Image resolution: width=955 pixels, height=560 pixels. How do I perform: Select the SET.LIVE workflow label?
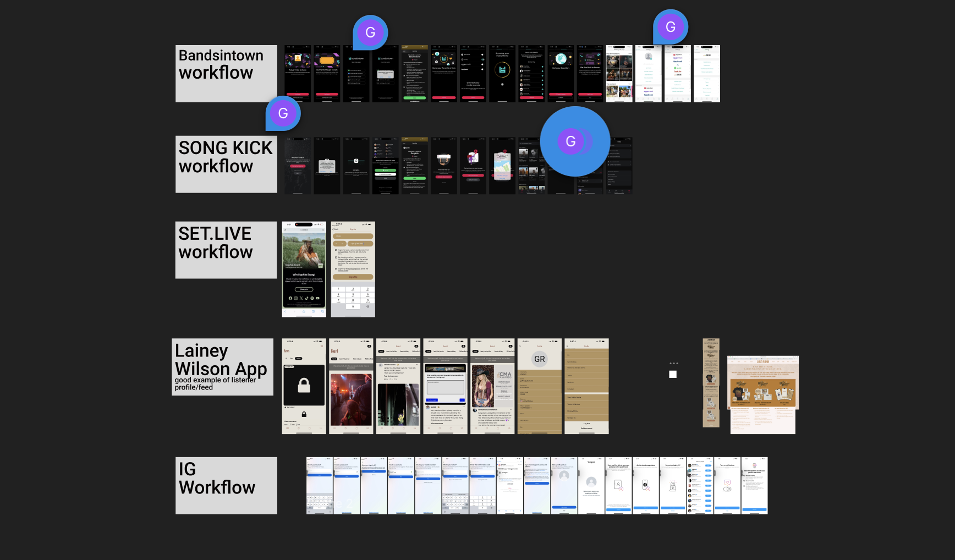point(226,250)
